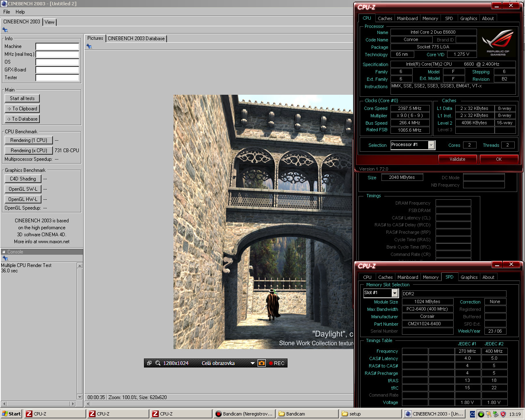Select the Pictures tab
This screenshot has height=420, width=525.
click(x=95, y=38)
